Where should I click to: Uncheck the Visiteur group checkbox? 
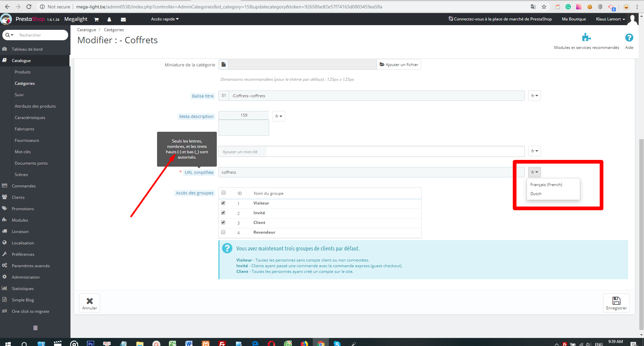click(223, 203)
